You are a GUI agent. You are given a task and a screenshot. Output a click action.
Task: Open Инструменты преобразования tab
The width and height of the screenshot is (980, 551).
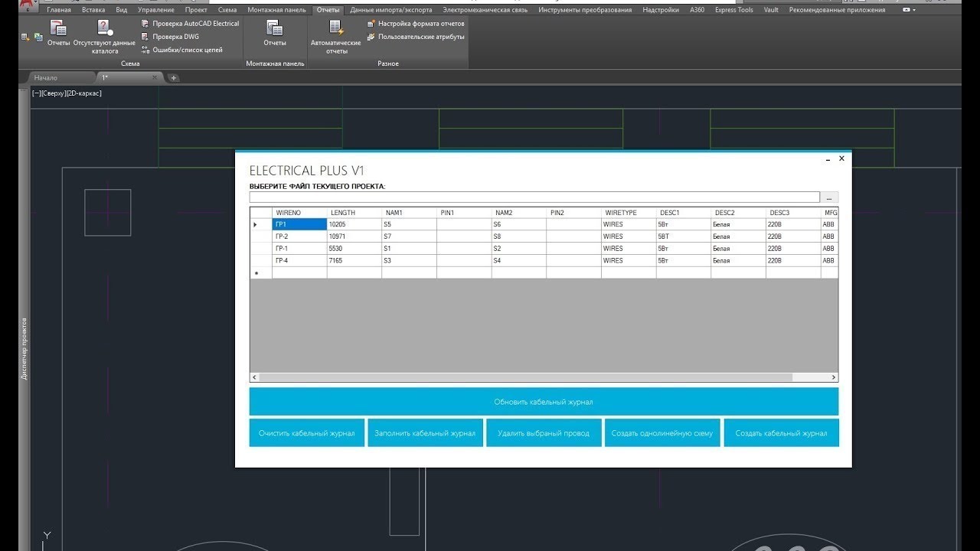click(x=585, y=10)
